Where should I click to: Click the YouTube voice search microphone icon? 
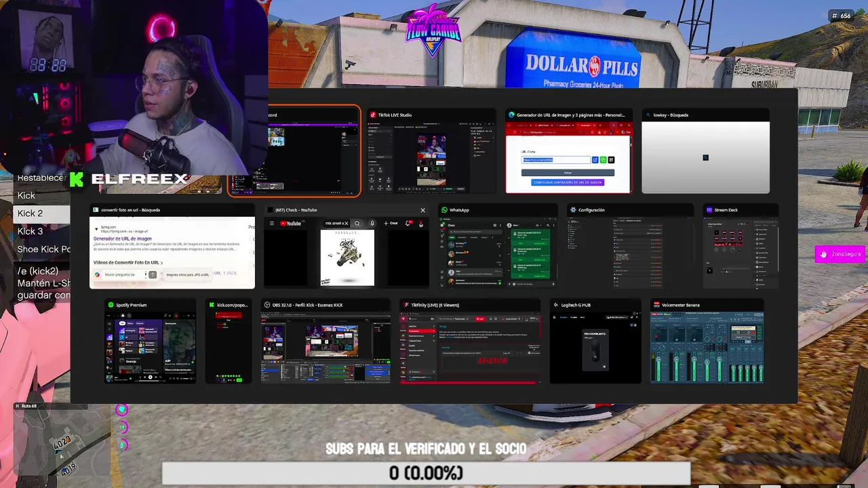pos(372,223)
